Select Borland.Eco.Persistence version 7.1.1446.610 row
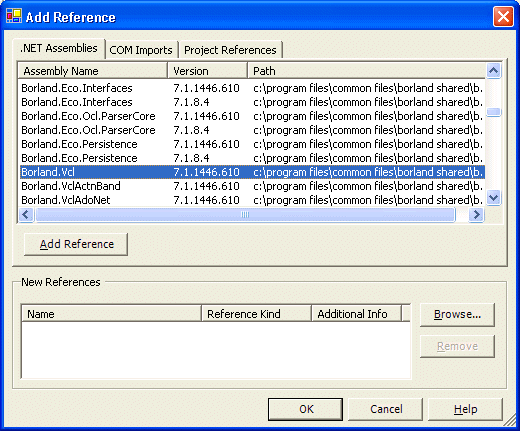The height and width of the screenshot is (431, 520). click(252, 144)
